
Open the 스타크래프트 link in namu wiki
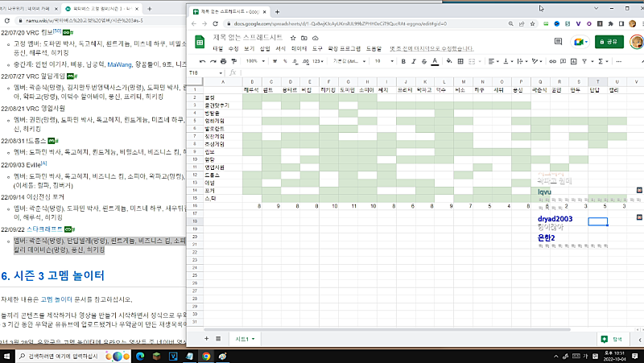coord(45,229)
